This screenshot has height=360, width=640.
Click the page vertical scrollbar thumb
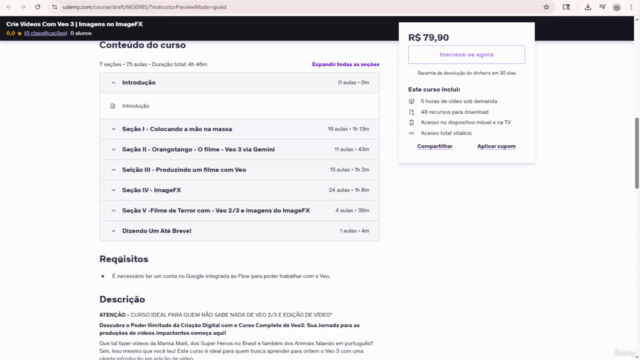coord(637,153)
